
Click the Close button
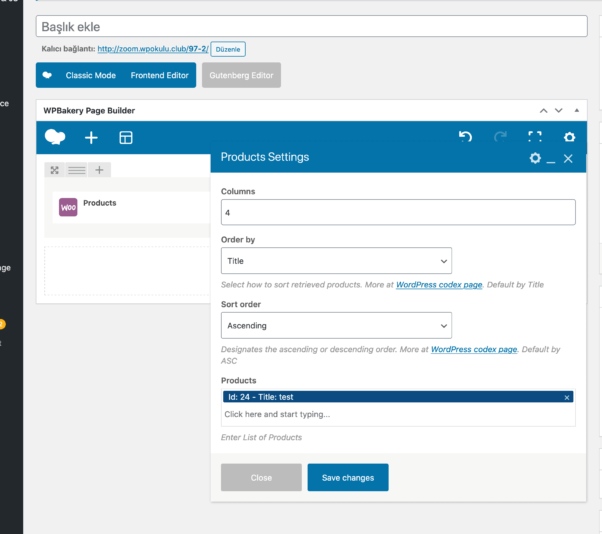click(x=261, y=478)
